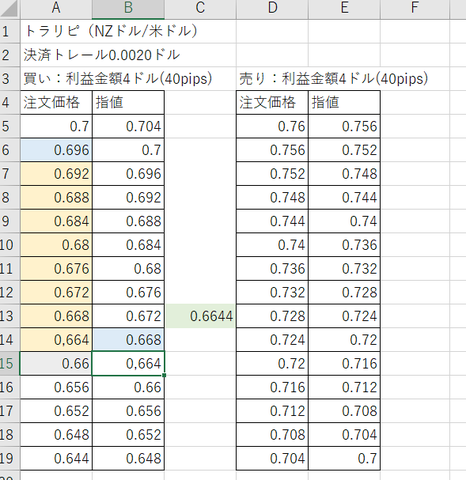The height and width of the screenshot is (480, 466).
Task: Click 指値 header in column E
Action: click(344, 103)
